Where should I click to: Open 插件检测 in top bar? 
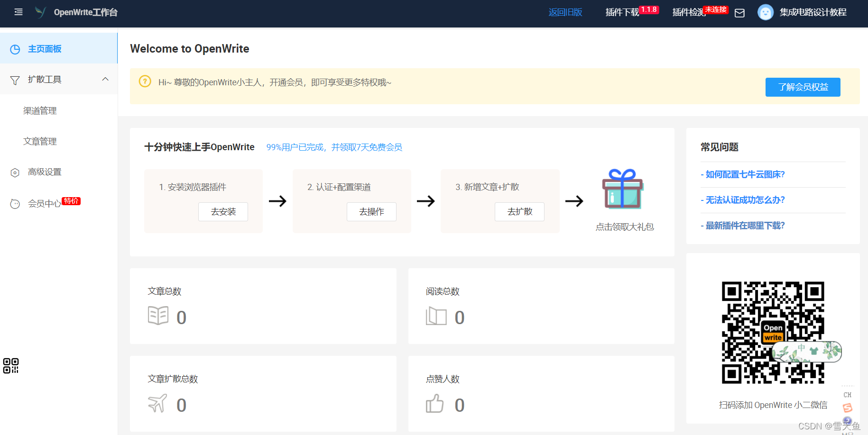689,12
